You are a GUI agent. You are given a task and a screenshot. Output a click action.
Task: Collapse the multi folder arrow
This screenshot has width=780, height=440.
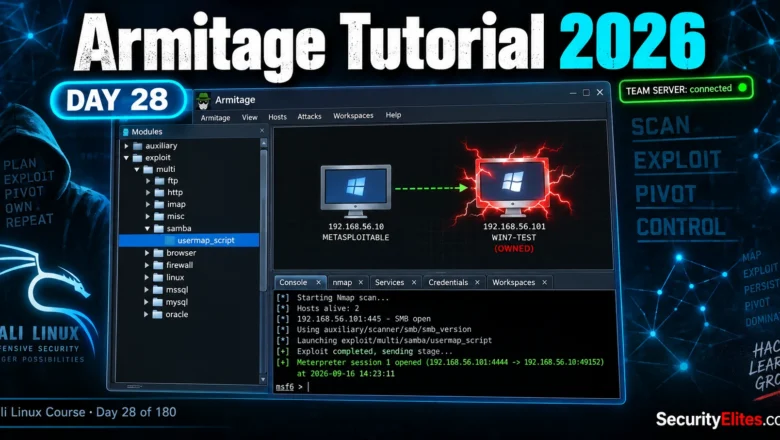click(137, 170)
